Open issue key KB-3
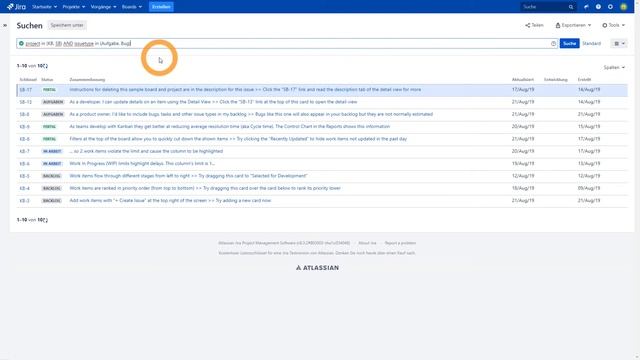 [24, 201]
